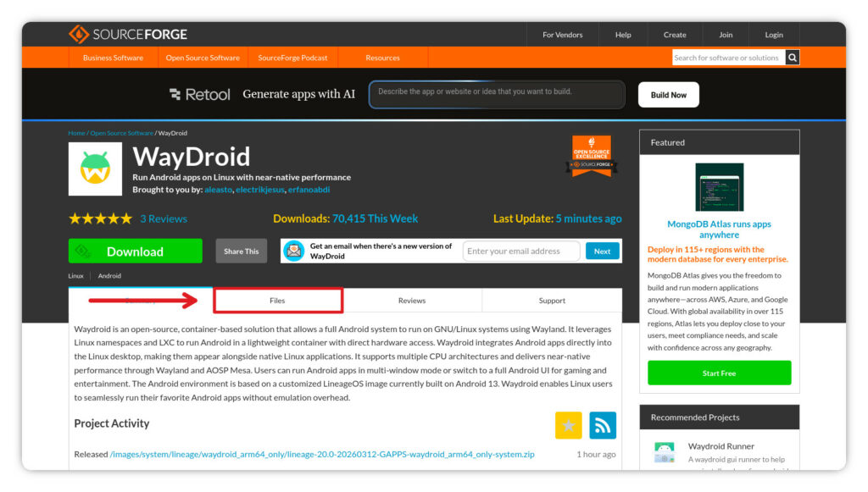Image resolution: width=868 pixels, height=492 pixels.
Task: Click the Open Source Excellence badge
Action: point(591,156)
